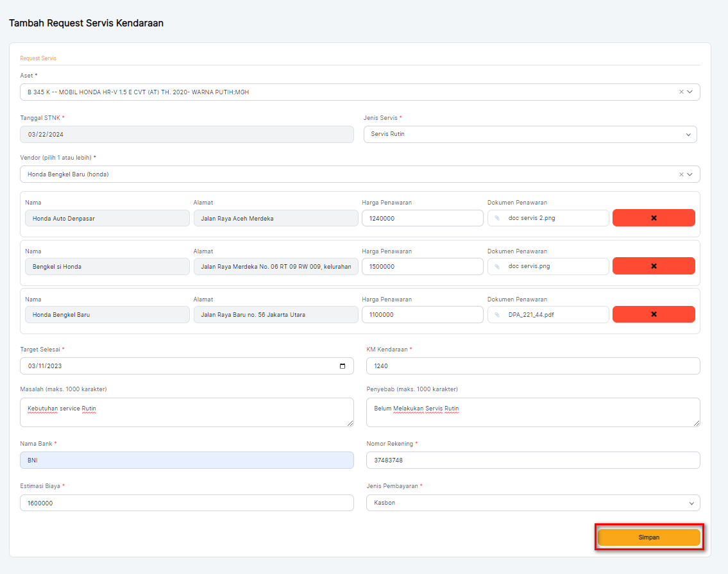This screenshot has height=574, width=728.
Task: Focus the KM Kendaraan field
Action: click(532, 366)
